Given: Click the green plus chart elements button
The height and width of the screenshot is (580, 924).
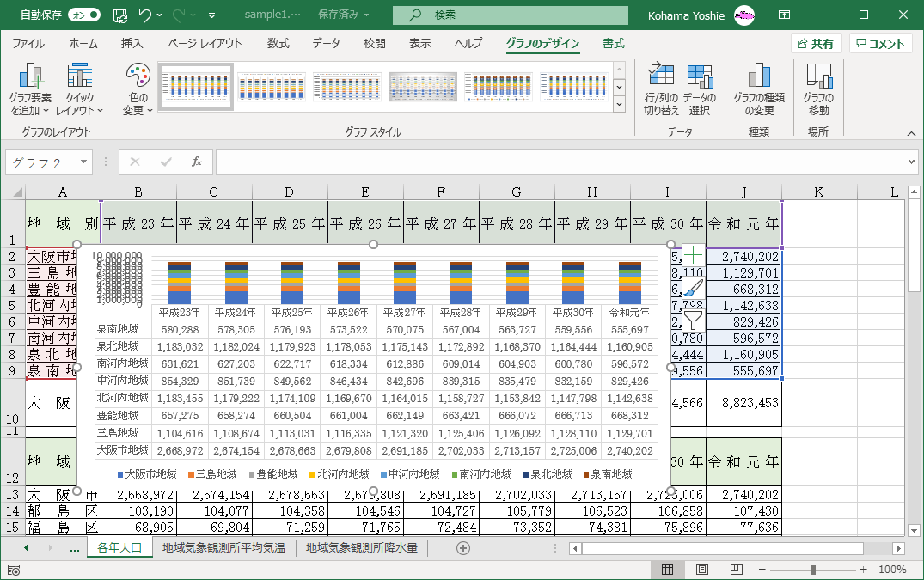Looking at the screenshot, I should point(693,254).
